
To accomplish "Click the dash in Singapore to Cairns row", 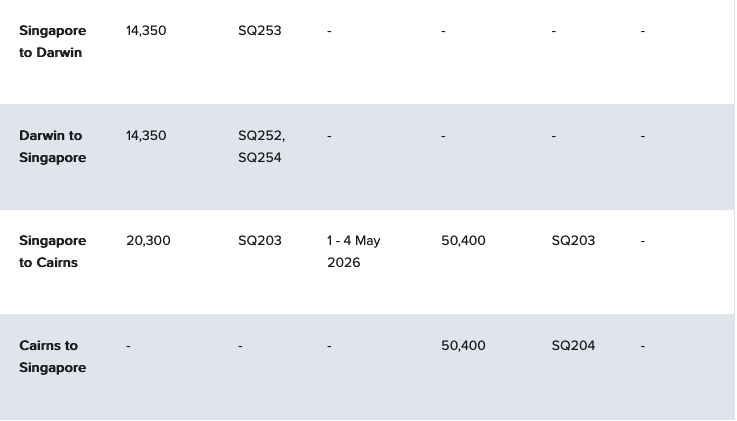I will (x=643, y=241).
